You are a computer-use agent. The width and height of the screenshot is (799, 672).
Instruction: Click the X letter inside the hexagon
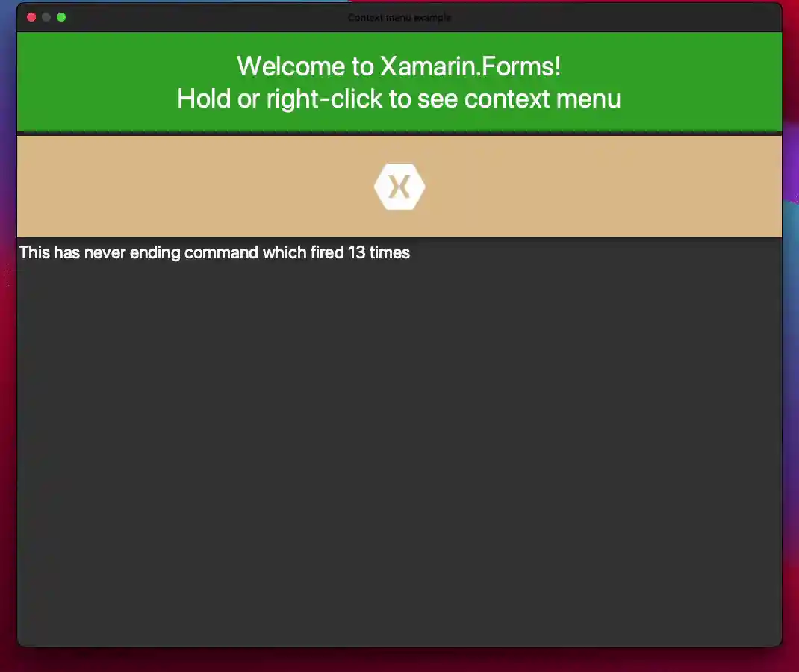tap(399, 187)
